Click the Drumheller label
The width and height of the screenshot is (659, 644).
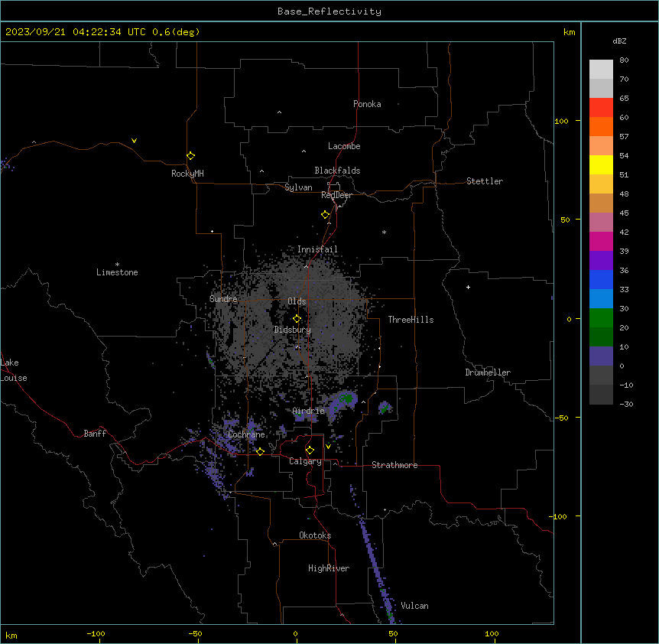tap(488, 372)
